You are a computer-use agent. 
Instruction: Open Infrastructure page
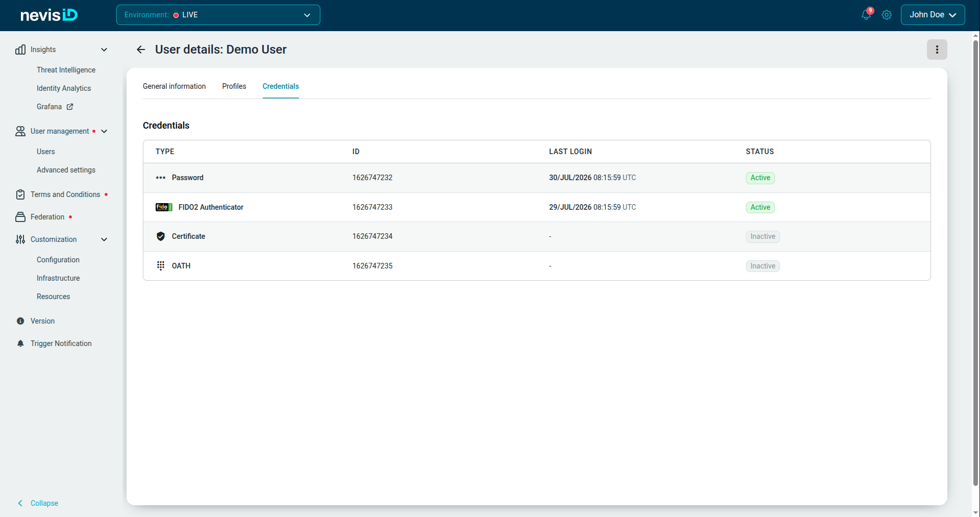pyautogui.click(x=58, y=278)
